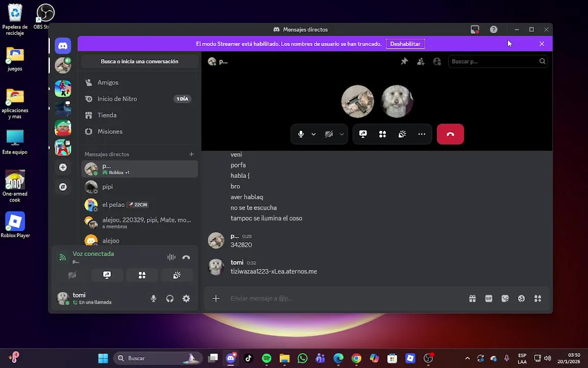
Task: Deafen with headphones icon in user panel
Action: point(170,298)
